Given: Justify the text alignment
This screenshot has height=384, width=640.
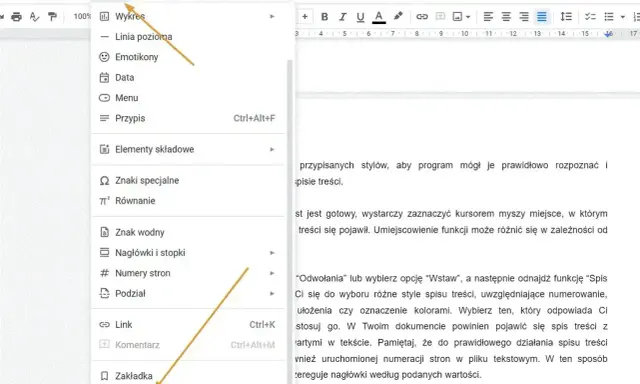Looking at the screenshot, I should pyautogui.click(x=542, y=17).
